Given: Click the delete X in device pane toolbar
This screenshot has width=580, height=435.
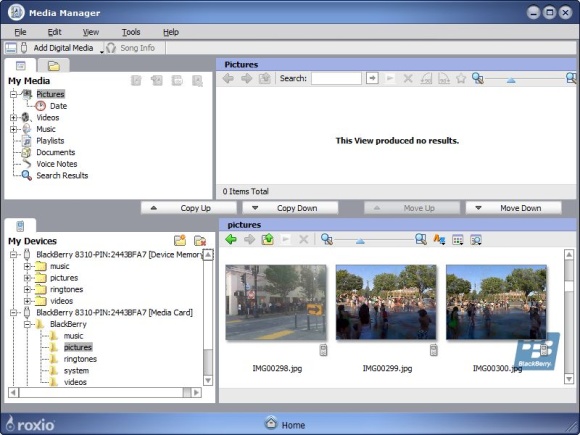Looking at the screenshot, I should 304,239.
